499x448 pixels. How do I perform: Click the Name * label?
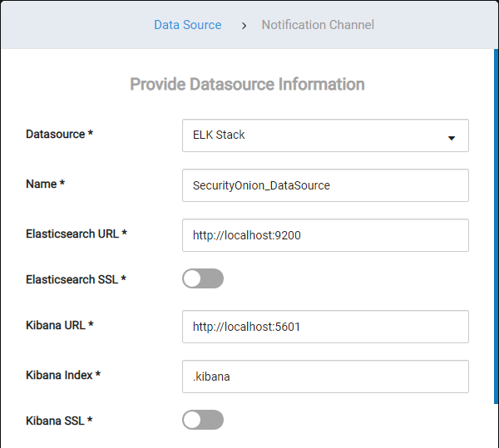(x=45, y=184)
